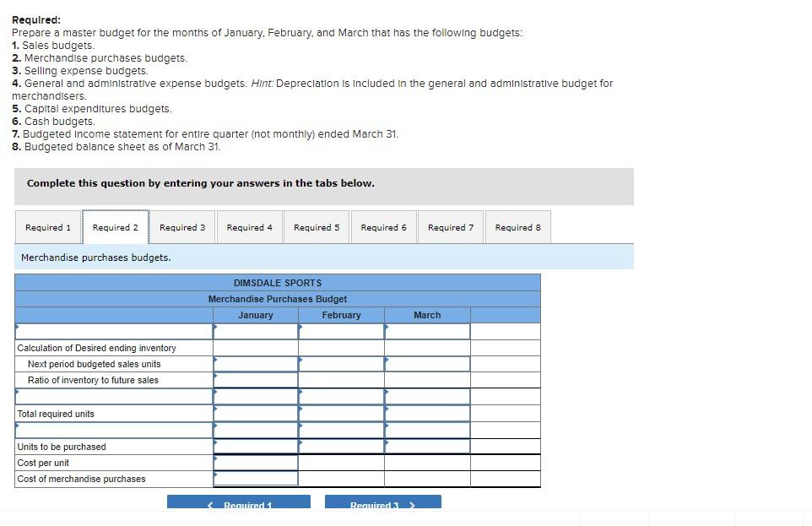Select March cell for Cost per unit
The height and width of the screenshot is (526, 812).
pyautogui.click(x=427, y=463)
